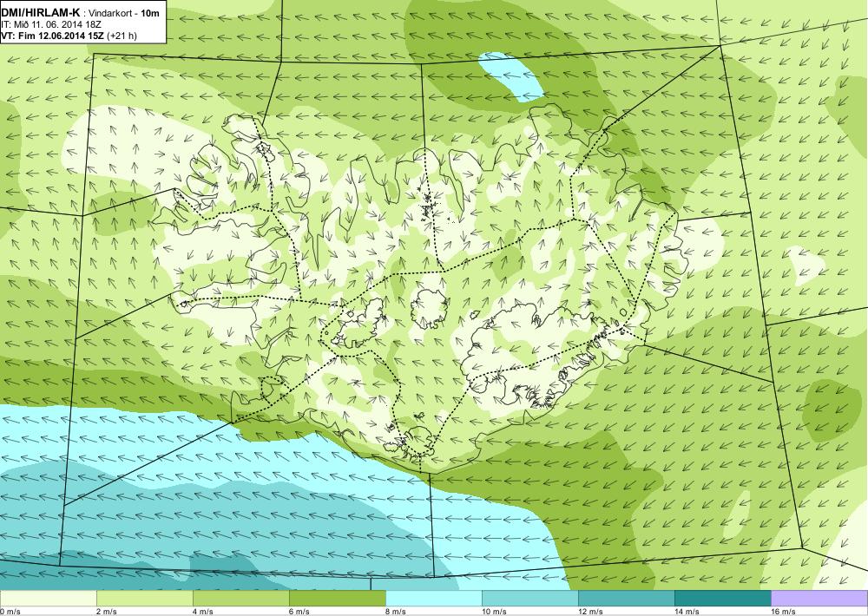Viewport: 868px width, 616px height.
Task: Select the "IT: Mið 11. 06. 2014 18Z" line
Action: pos(49,24)
